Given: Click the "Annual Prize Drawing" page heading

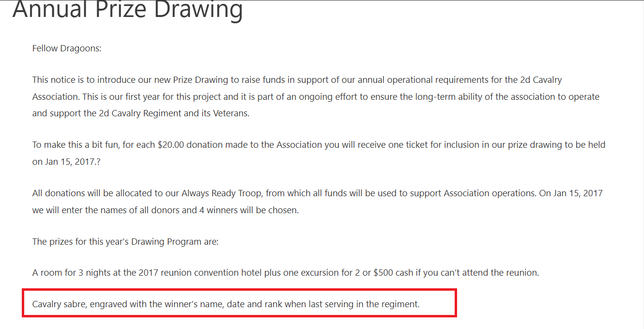Looking at the screenshot, I should (x=127, y=10).
